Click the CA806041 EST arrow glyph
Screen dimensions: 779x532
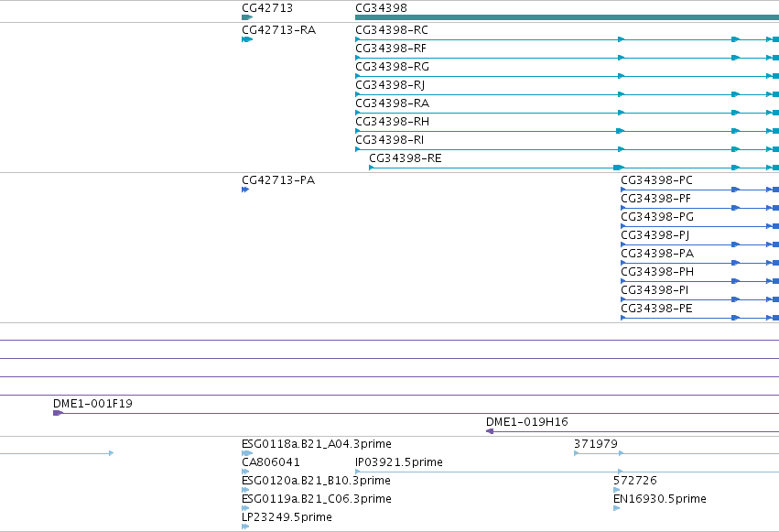[245, 472]
